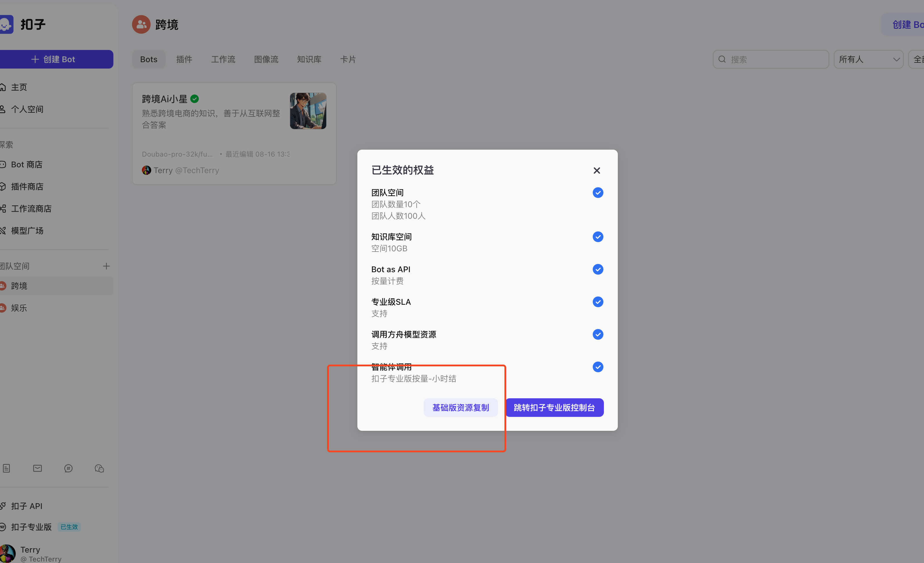Click the 已生效 status badge
The width and height of the screenshot is (924, 563).
tap(69, 527)
